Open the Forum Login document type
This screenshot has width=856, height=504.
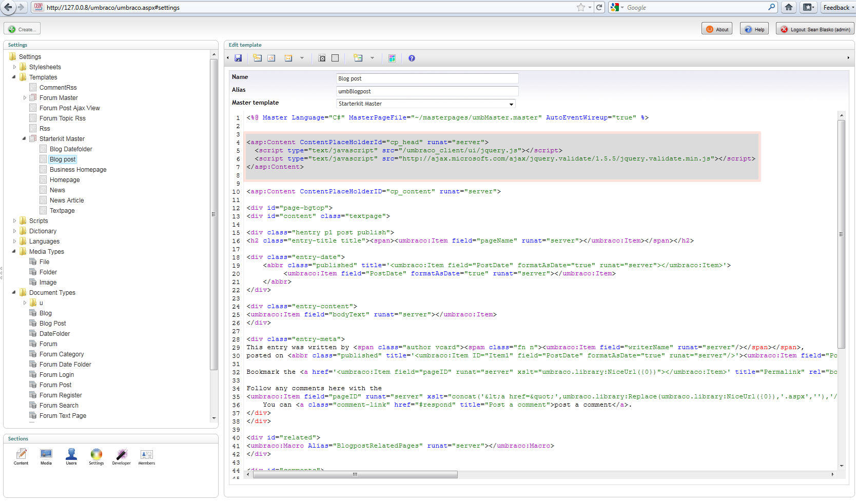(x=56, y=375)
